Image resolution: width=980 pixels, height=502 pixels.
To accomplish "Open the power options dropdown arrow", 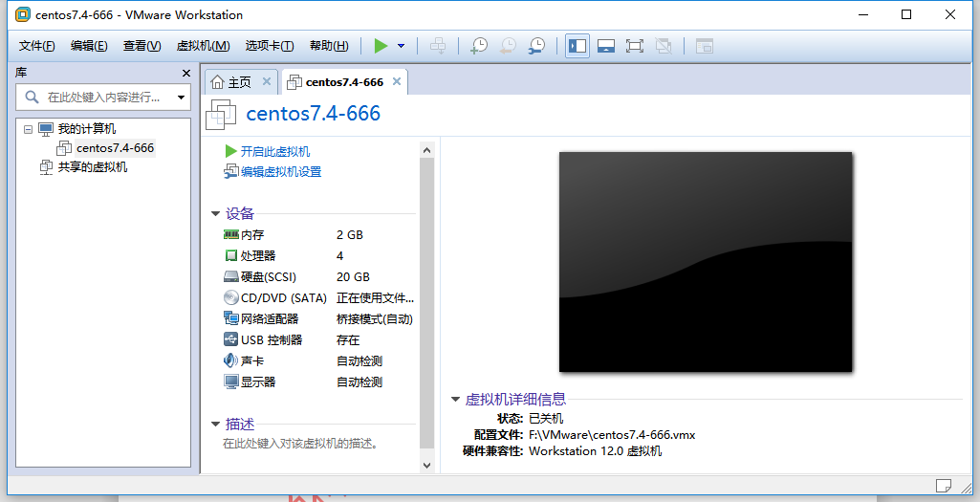I will [402, 46].
